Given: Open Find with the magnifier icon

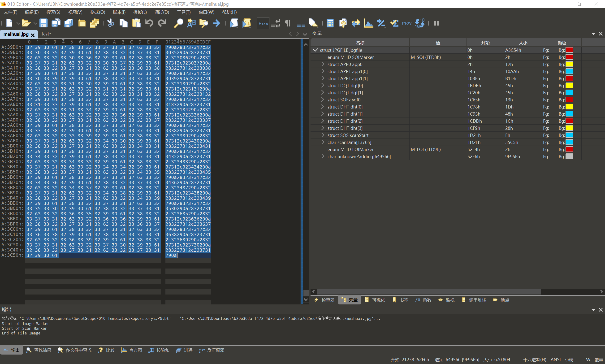Looking at the screenshot, I should pyautogui.click(x=178, y=23).
